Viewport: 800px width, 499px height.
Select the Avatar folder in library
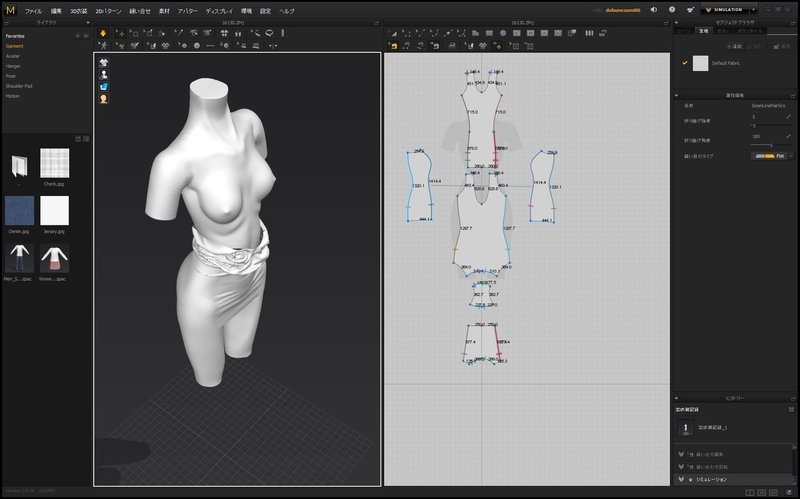13,56
